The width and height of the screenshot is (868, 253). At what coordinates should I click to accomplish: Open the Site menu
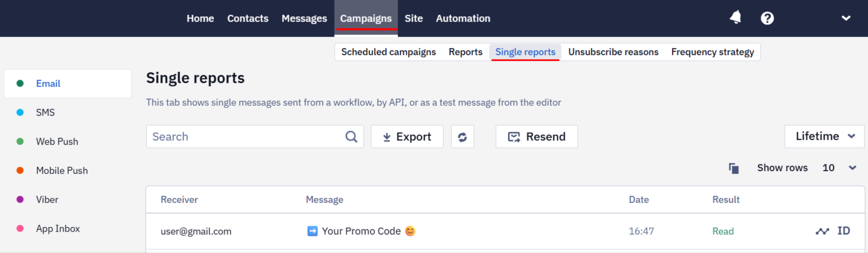[x=414, y=18]
